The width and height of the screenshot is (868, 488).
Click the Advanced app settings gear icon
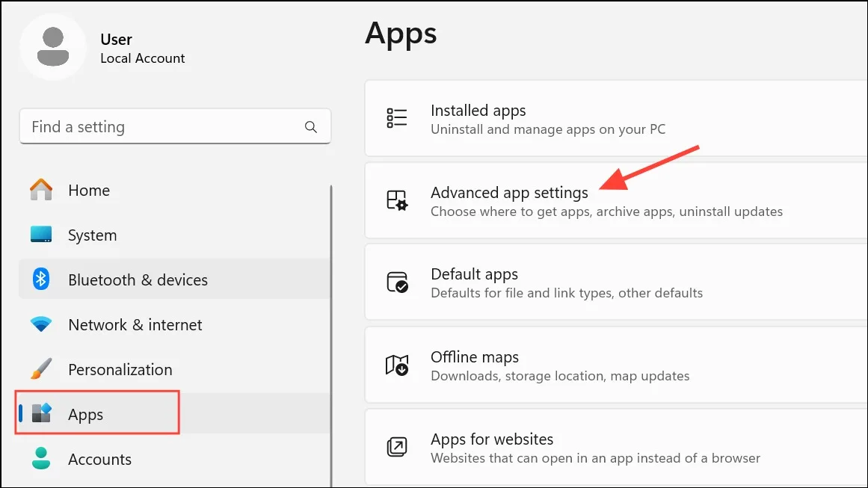(x=397, y=200)
